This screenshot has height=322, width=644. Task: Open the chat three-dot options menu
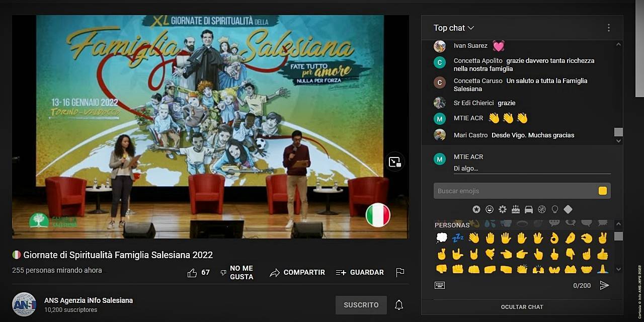click(609, 28)
